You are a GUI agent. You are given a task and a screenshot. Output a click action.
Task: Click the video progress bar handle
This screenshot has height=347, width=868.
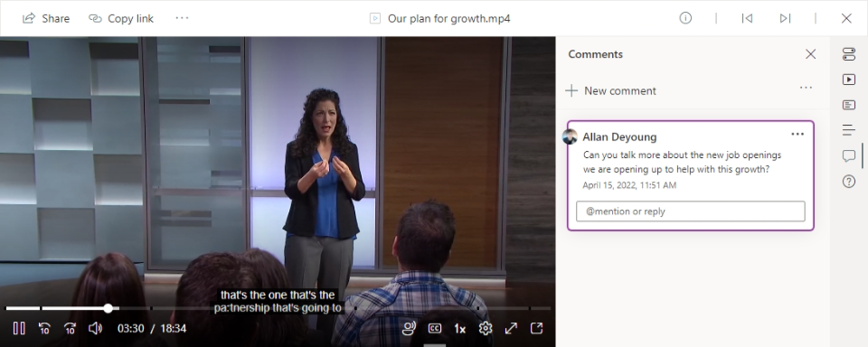pyautogui.click(x=108, y=308)
